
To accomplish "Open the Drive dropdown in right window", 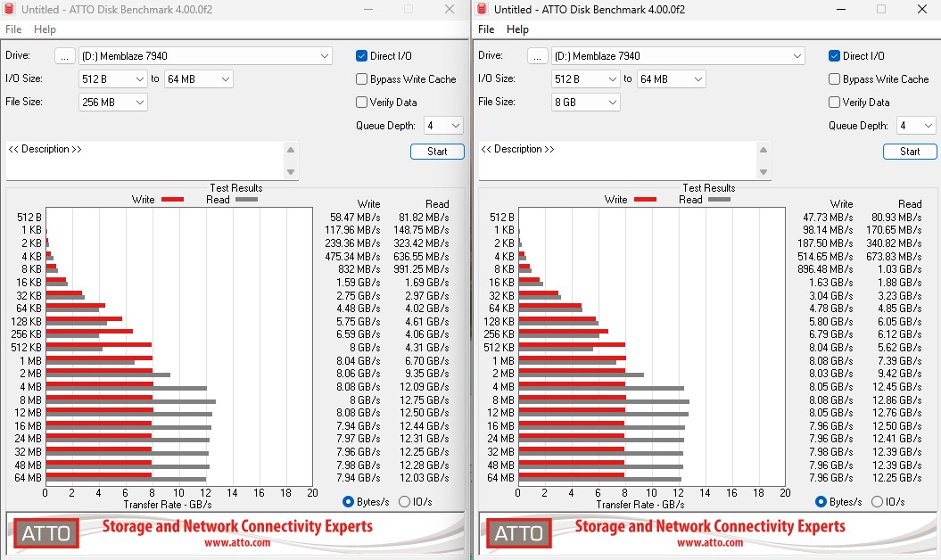I will [678, 56].
